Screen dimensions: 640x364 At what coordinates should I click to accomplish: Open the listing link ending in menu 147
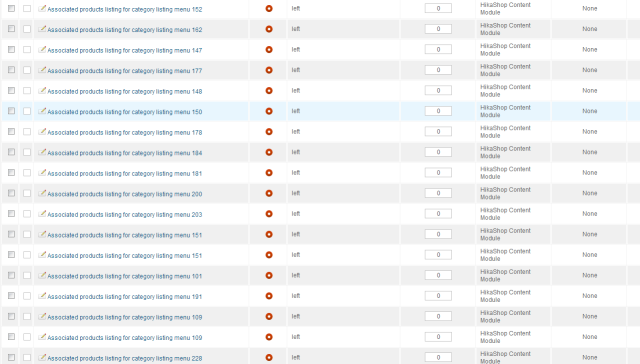[x=125, y=51]
